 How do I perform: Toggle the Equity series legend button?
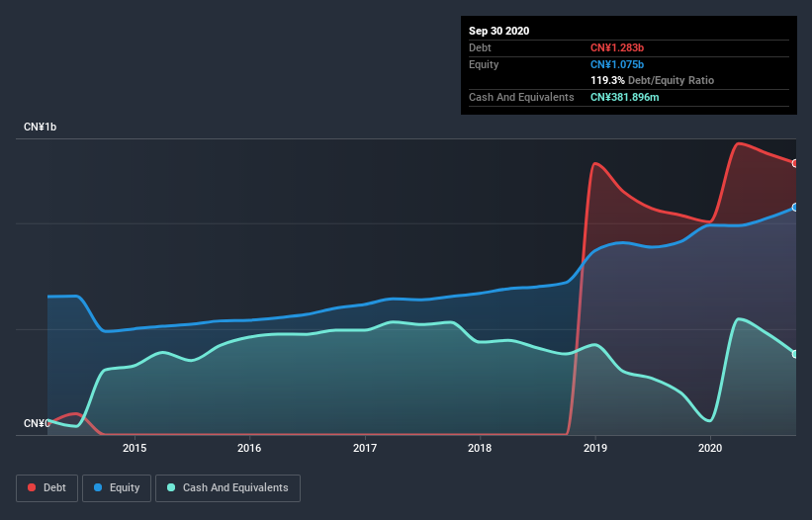117,488
